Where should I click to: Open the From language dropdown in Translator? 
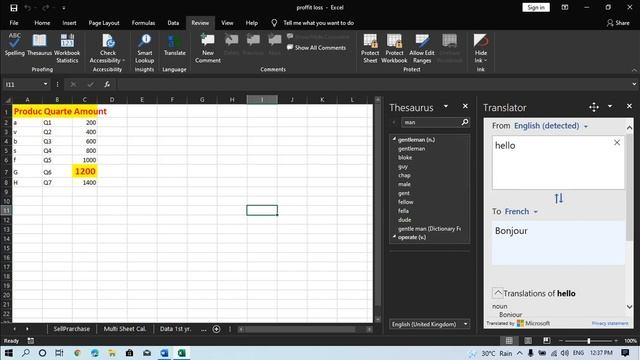[x=551, y=126]
